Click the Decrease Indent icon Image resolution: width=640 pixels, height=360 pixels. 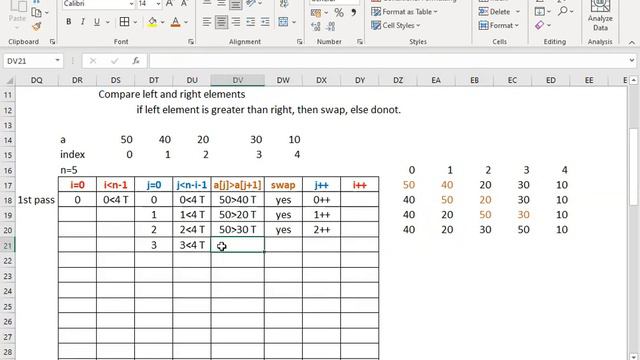click(x=251, y=22)
